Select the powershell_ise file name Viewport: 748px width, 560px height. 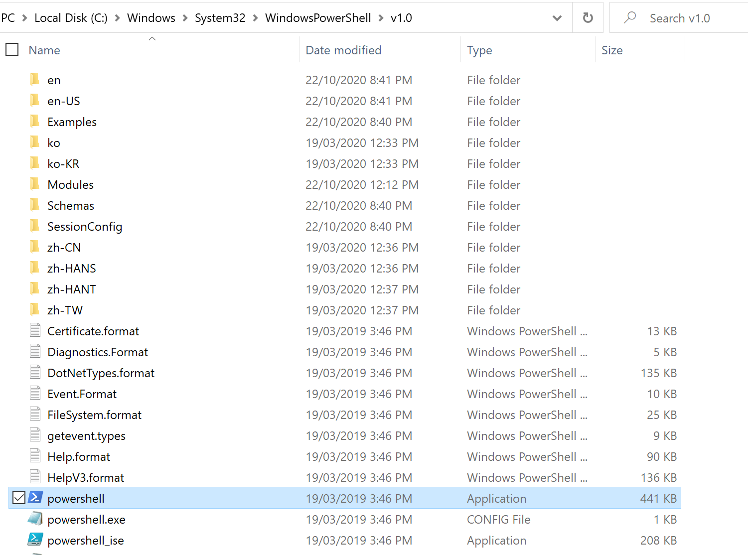[86, 541]
